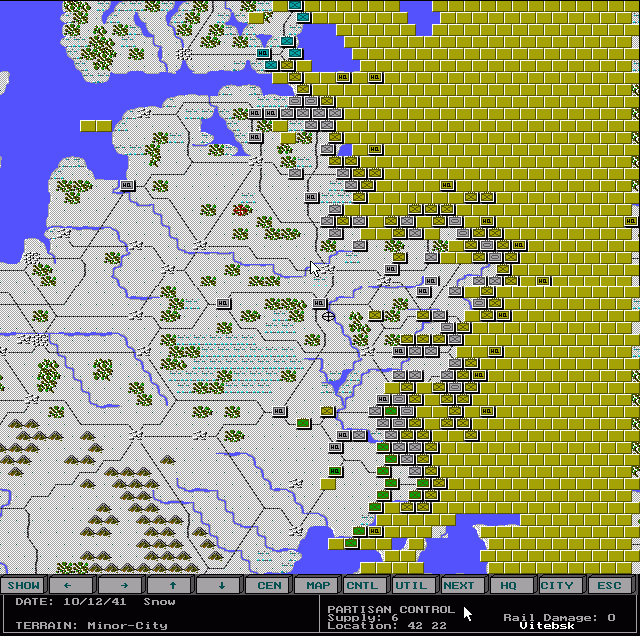Pan the map east with the right arrow

coord(122,585)
